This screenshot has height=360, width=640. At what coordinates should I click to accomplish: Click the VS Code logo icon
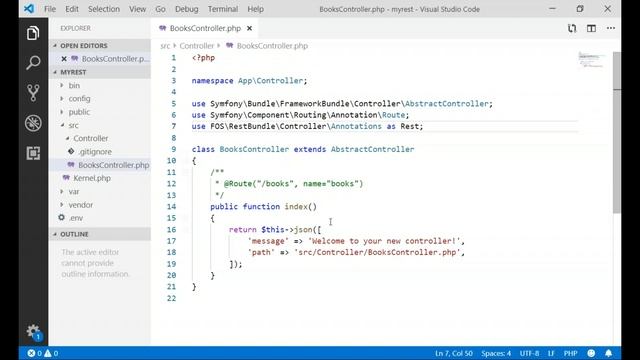point(29,9)
